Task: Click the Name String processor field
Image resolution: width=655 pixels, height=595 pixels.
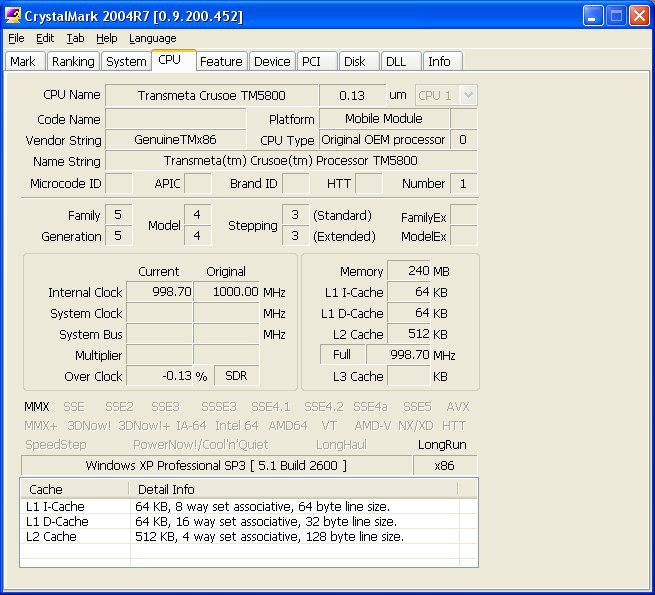Action: 291,161
